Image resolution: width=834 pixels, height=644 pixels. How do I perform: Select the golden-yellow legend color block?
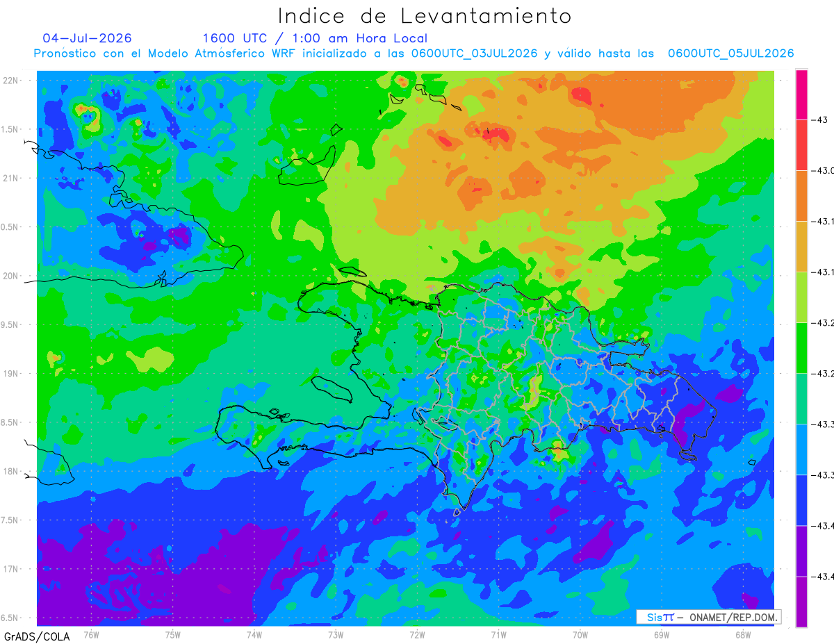801,246
